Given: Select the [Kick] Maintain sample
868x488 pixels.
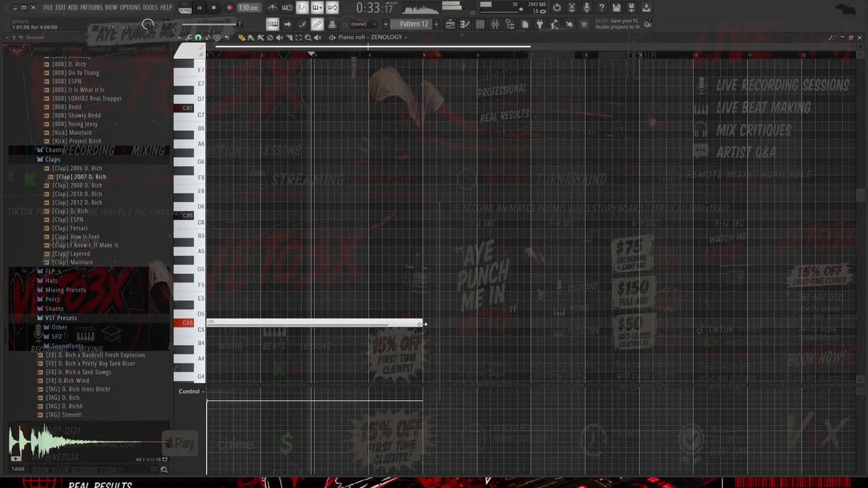Looking at the screenshot, I should (72, 133).
